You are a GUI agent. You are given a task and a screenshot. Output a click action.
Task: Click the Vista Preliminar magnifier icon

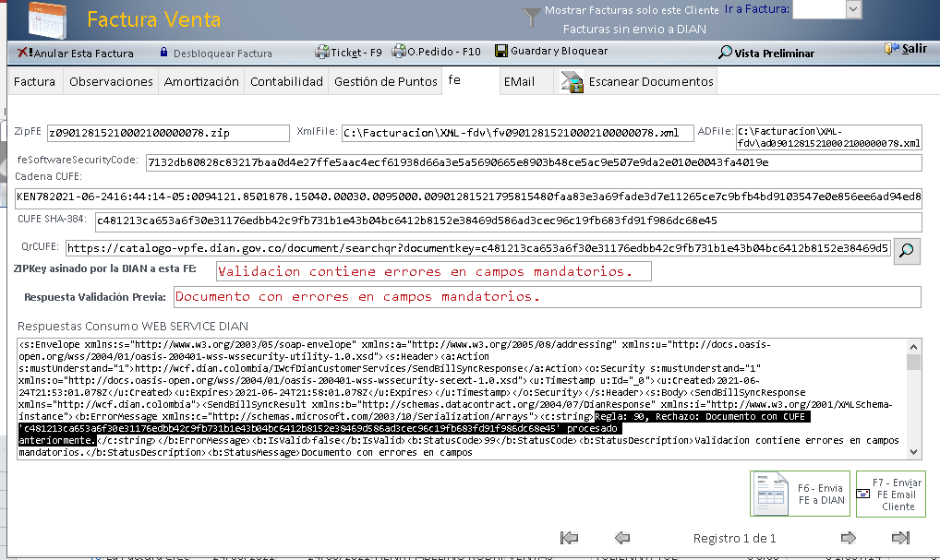coord(725,52)
